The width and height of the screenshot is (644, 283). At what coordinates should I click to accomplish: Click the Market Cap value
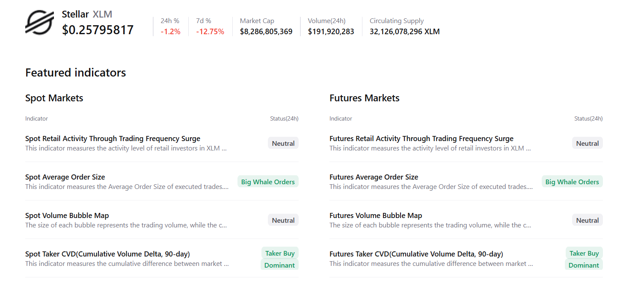pyautogui.click(x=266, y=32)
